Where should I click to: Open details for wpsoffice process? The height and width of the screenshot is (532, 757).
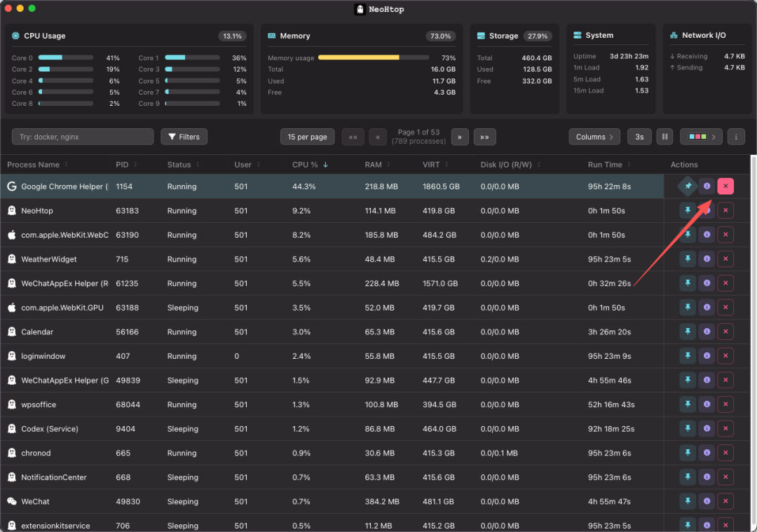pos(707,404)
